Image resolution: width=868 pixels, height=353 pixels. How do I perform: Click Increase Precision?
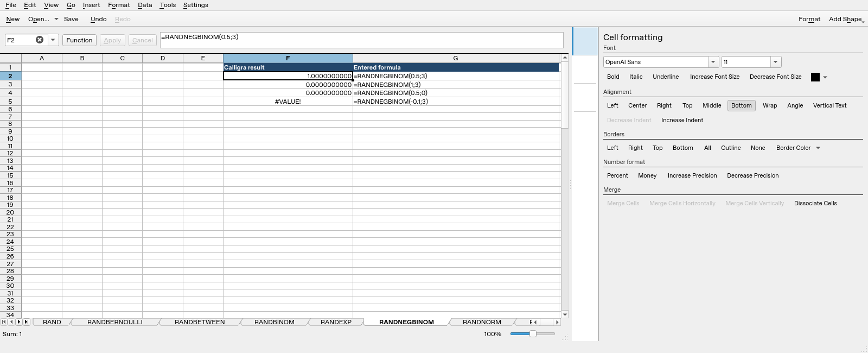click(692, 175)
